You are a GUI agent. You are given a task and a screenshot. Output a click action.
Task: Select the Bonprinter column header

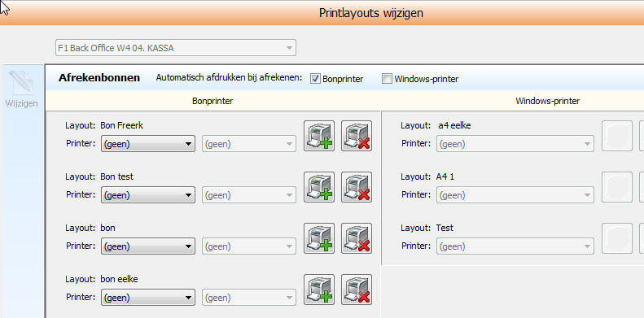(x=212, y=101)
